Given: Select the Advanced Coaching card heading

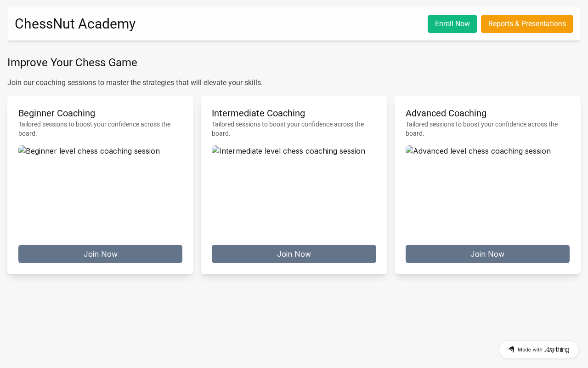Looking at the screenshot, I should click(x=446, y=113).
